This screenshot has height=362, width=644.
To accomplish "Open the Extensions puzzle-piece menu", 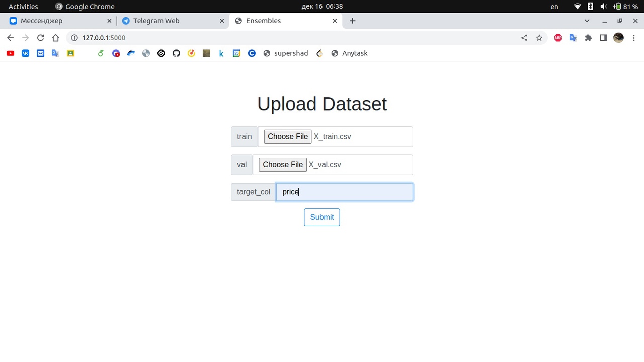I will [x=588, y=38].
